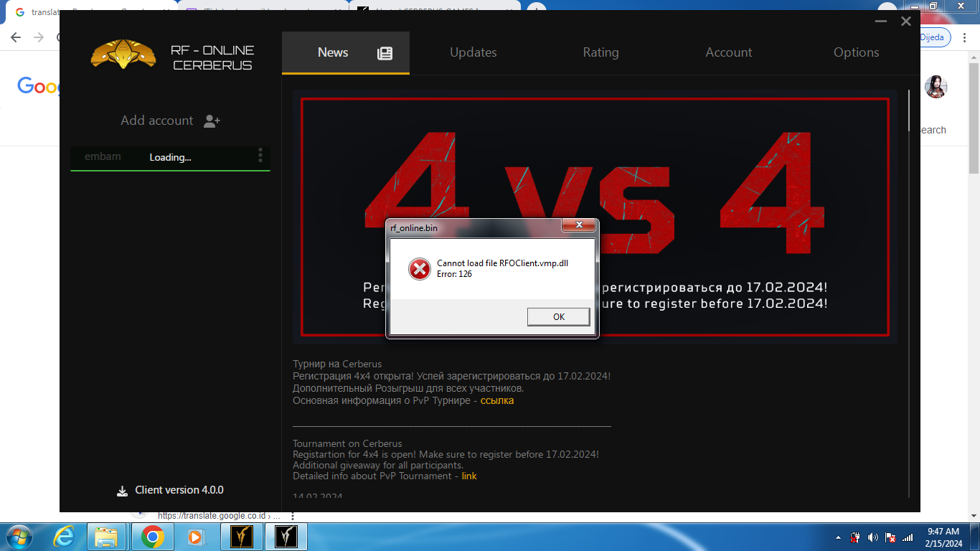Switch to first RF Online taskbar icon
Viewport: 980px width, 551px height.
242,537
